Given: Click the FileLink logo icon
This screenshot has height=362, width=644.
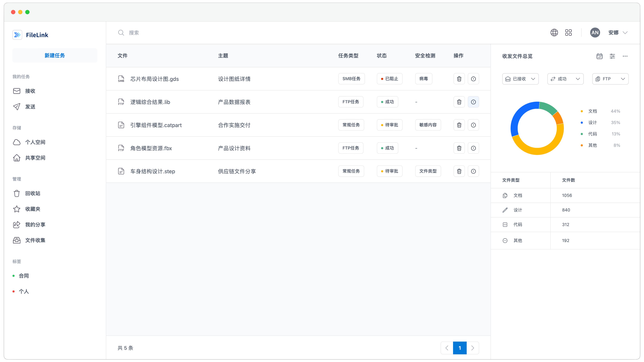Looking at the screenshot, I should point(17,35).
